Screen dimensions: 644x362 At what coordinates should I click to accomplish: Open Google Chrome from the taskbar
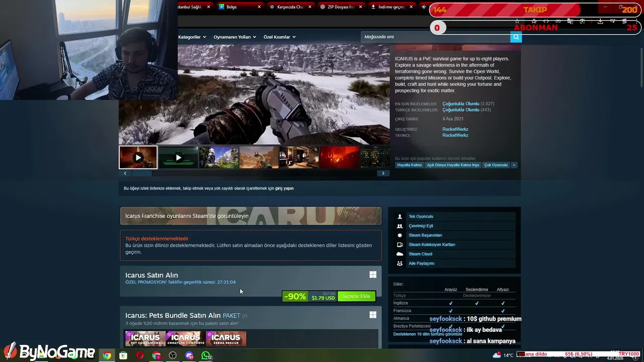(x=107, y=355)
